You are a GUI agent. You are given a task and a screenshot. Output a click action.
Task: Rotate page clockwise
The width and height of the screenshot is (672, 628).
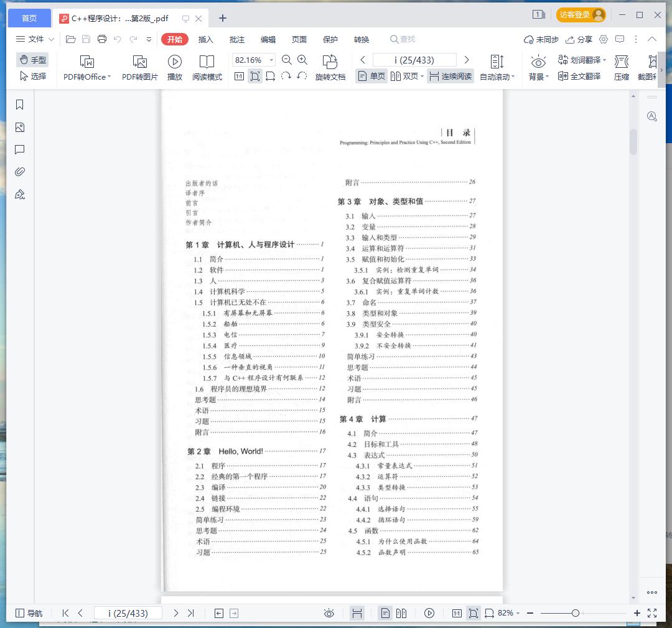pos(286,77)
